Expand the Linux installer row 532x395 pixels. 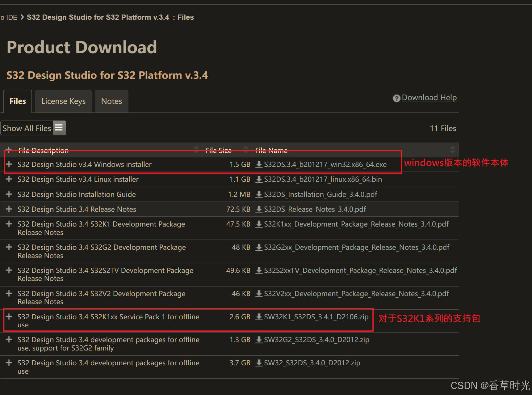pos(9,179)
